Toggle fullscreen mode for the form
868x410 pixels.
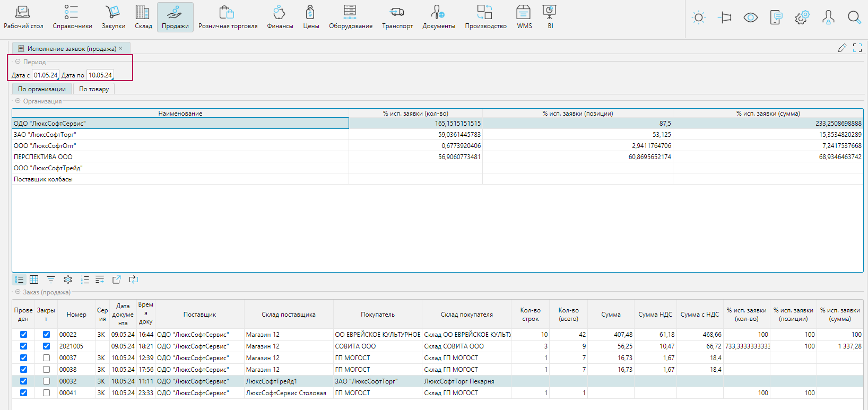(857, 48)
